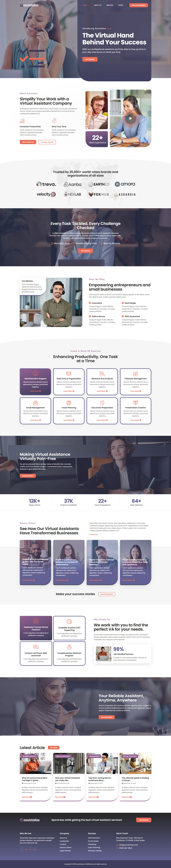Screen dimensions: 171x868
Task: Click the Travel Planning globe icon
Action: (x=69, y=403)
